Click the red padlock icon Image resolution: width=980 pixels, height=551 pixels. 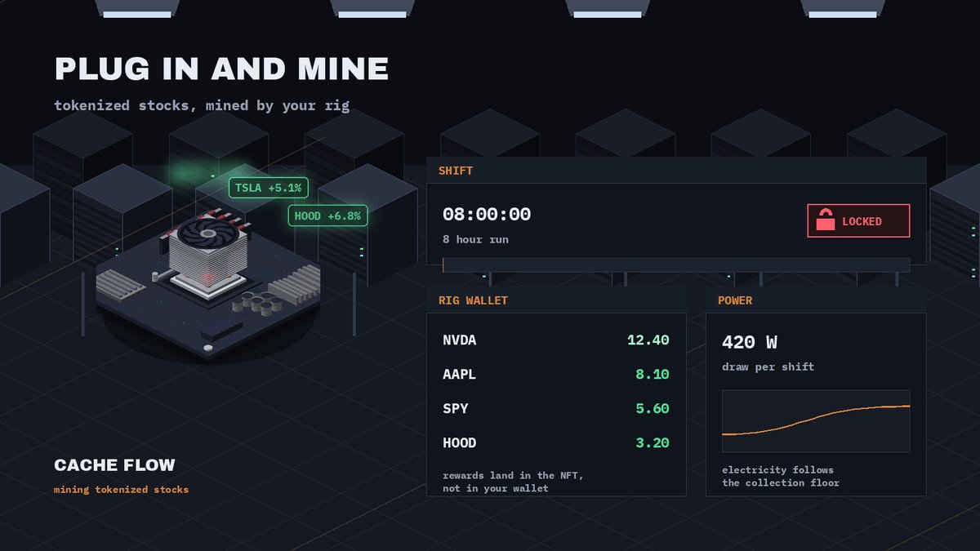[826, 220]
